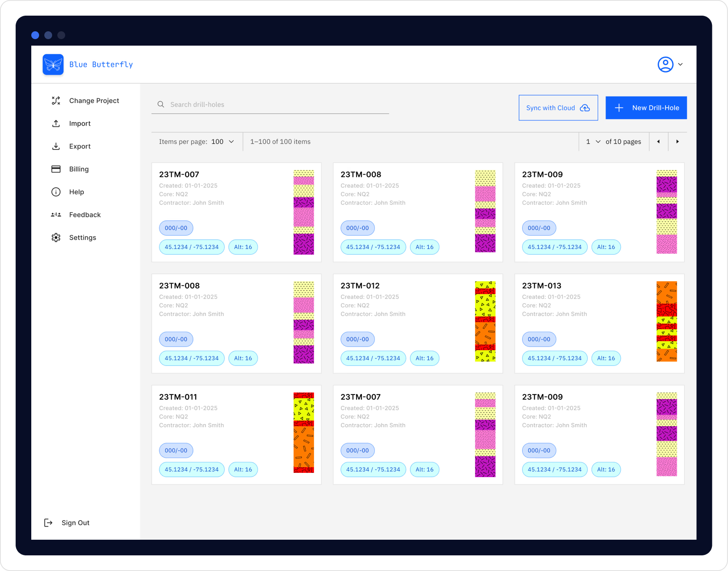Click the Help info icon
This screenshot has height=571, width=728.
56,192
